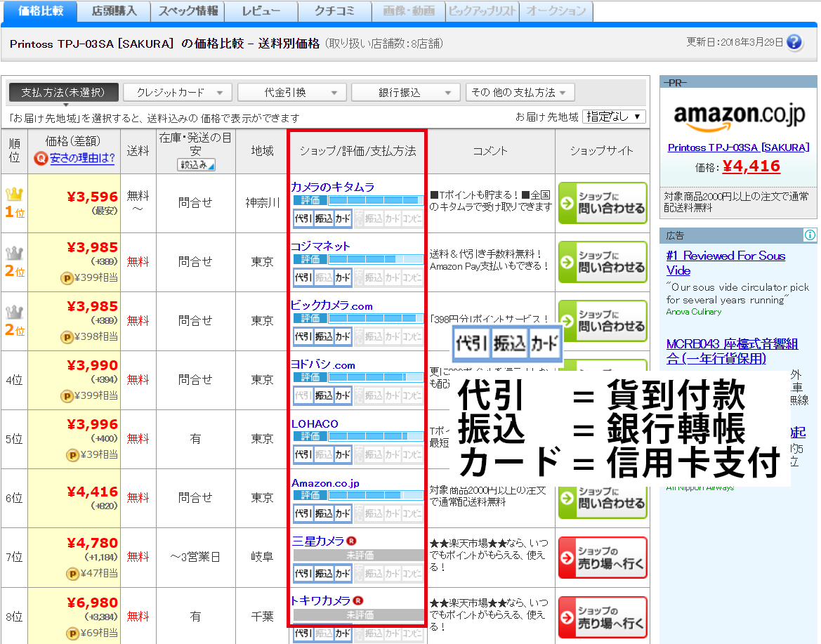The width and height of the screenshot is (821, 644).
Task: Click the P point icon next to ¥39相当
Action: pos(72,455)
